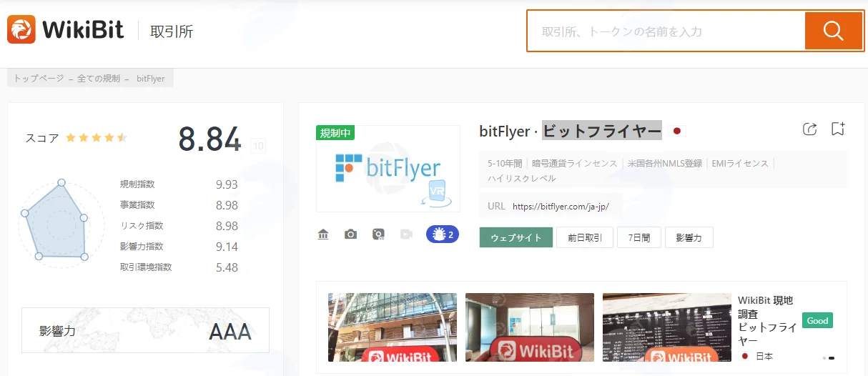Click the star rating next to スコア

(x=97, y=137)
